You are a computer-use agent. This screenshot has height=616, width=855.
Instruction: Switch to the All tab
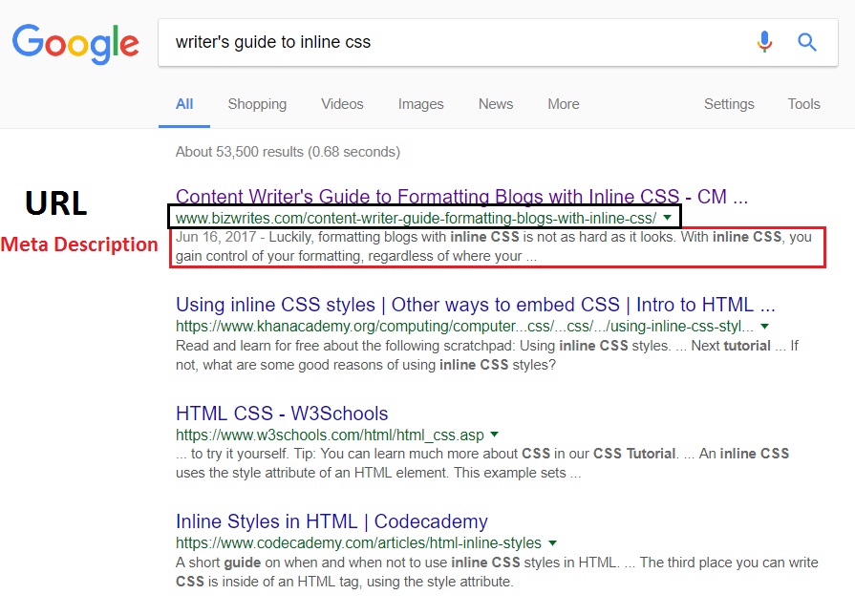point(184,104)
